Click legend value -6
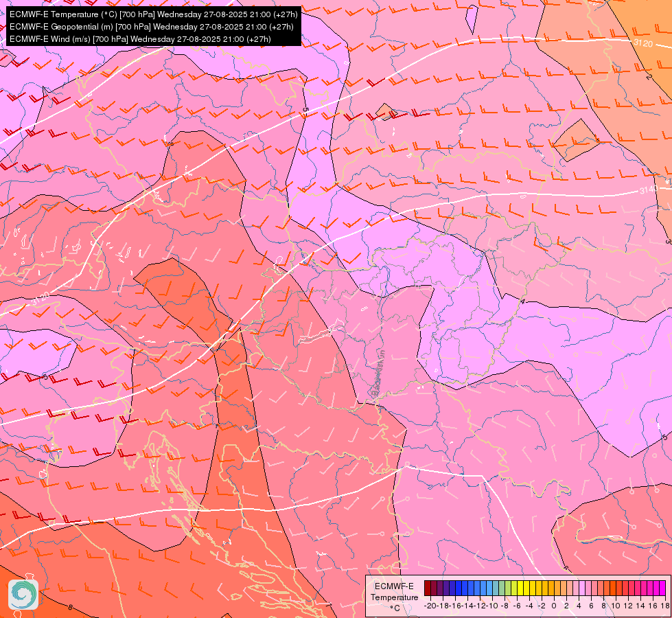Image resolution: width=672 pixels, height=618 pixels. tap(518, 606)
